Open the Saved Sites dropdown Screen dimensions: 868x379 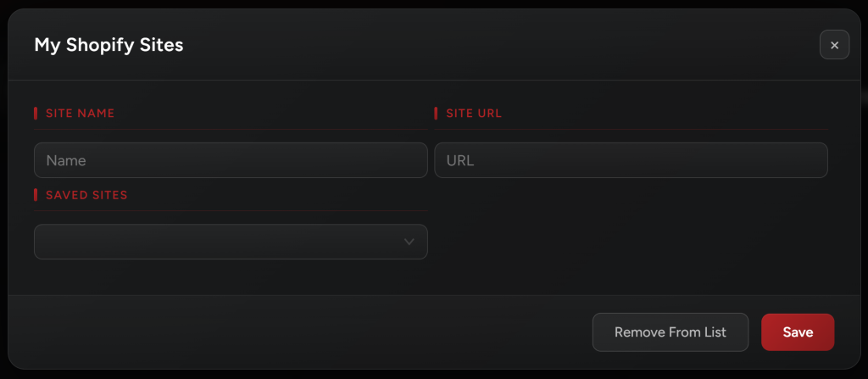point(231,242)
